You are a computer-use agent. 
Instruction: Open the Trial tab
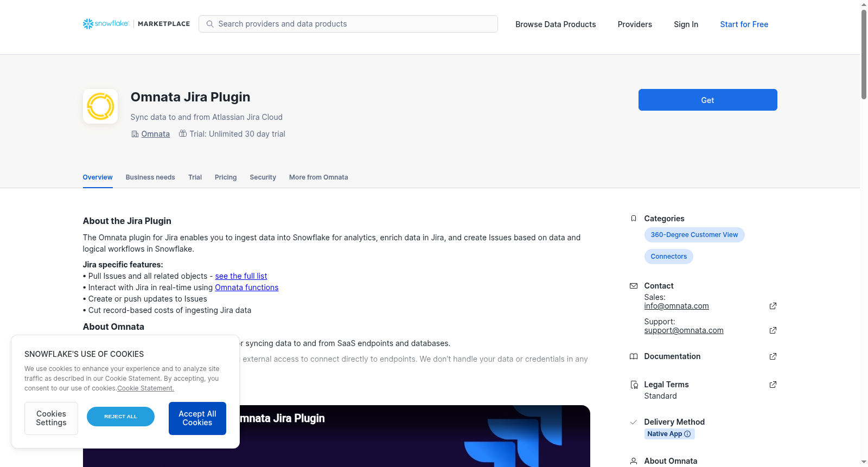click(x=195, y=177)
